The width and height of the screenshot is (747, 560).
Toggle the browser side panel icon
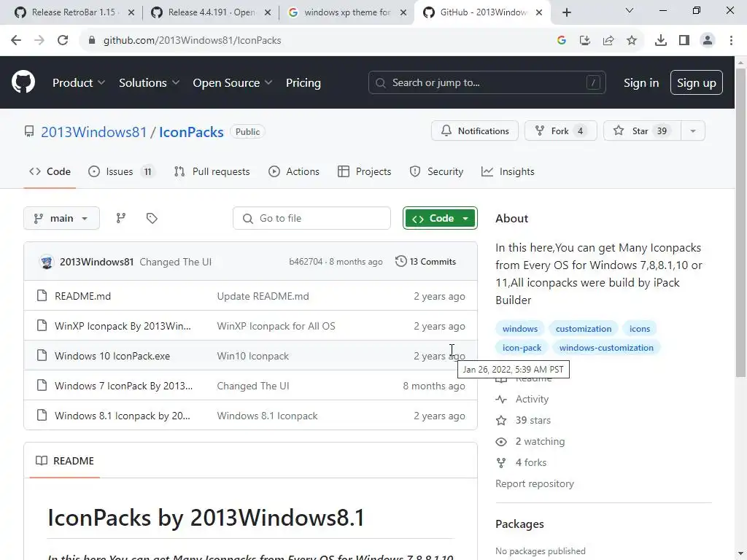[x=684, y=41]
